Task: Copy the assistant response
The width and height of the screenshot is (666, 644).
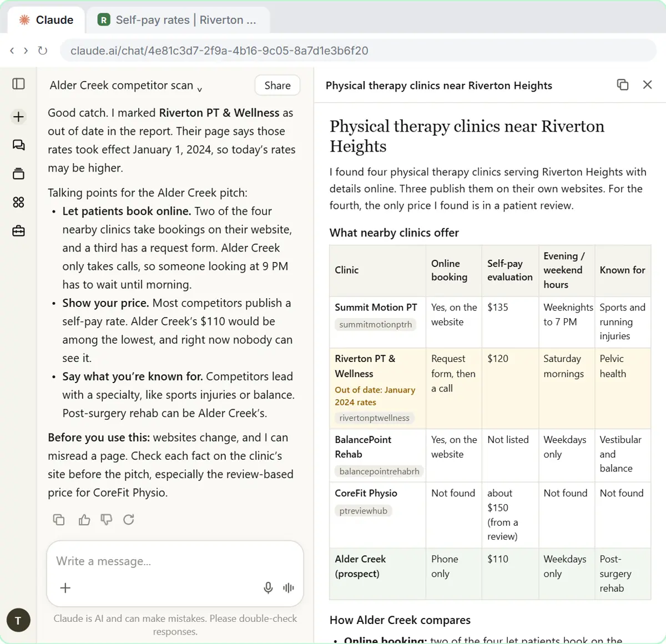Action: point(59,520)
